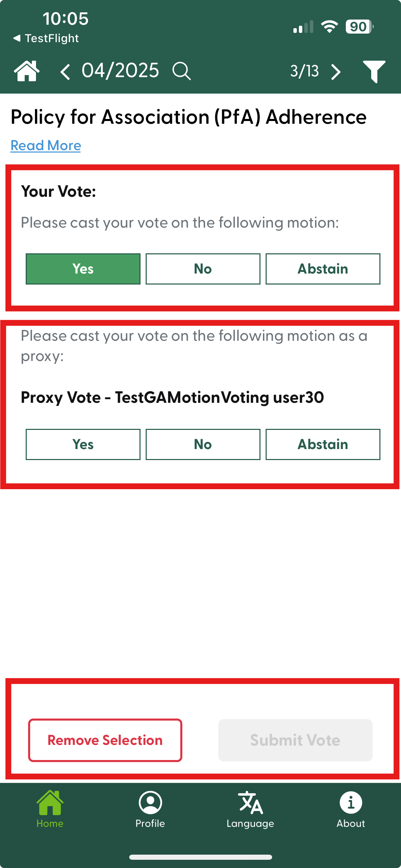The height and width of the screenshot is (868, 401).
Task: Open the About tab
Action: (x=351, y=809)
